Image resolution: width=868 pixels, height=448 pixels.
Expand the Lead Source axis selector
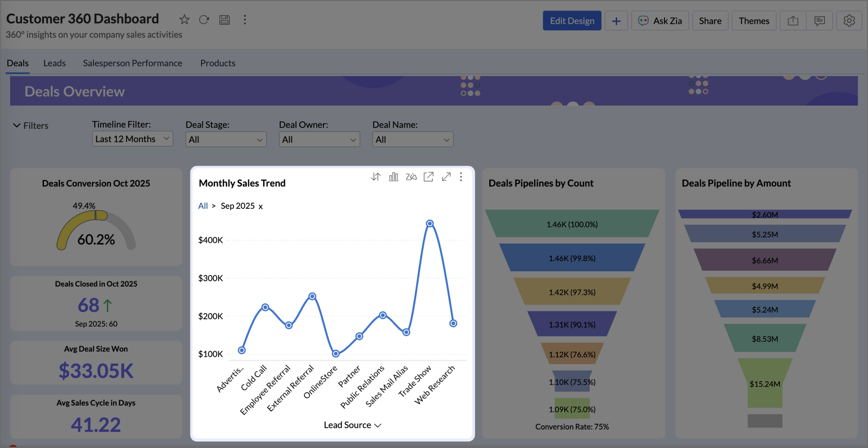(352, 425)
